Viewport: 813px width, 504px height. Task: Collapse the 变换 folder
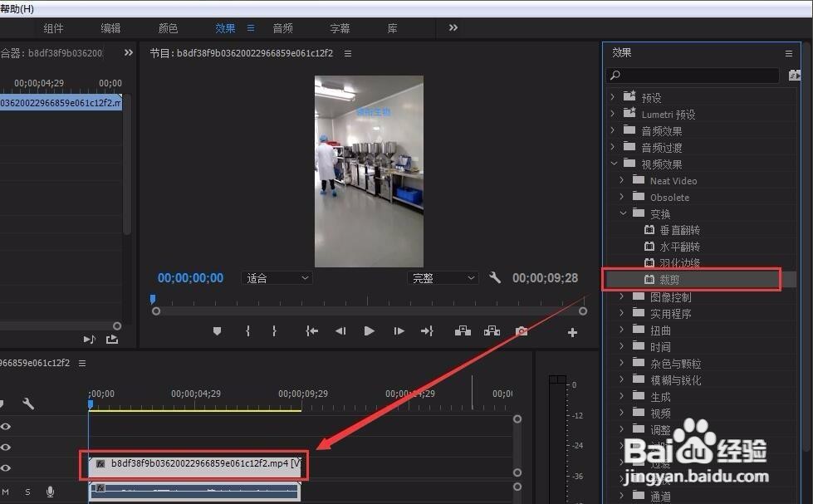(x=623, y=213)
